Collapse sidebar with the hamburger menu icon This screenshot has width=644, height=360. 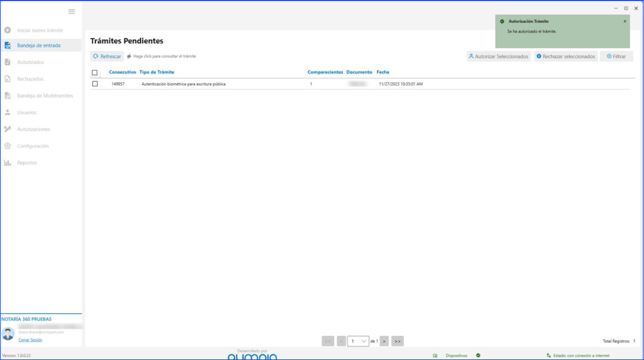coord(71,11)
